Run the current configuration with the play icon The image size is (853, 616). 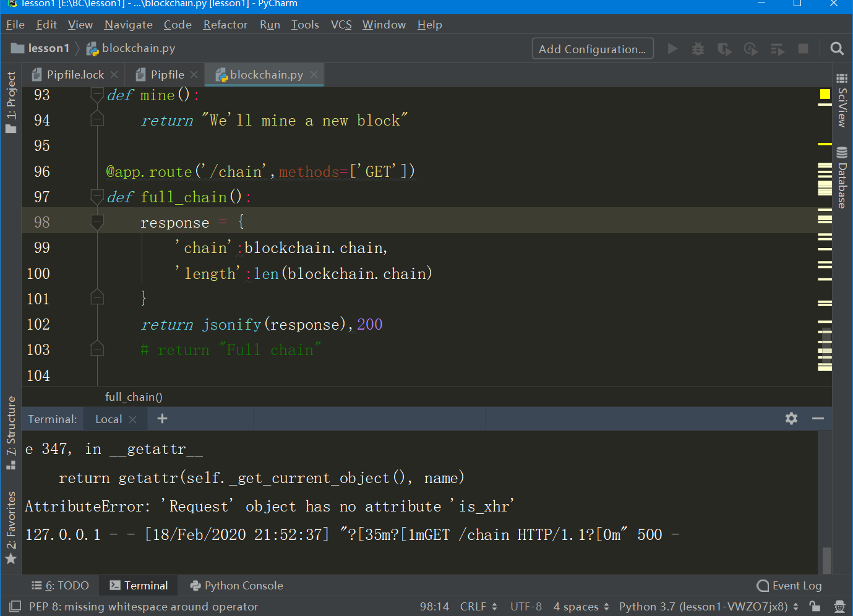click(x=672, y=49)
